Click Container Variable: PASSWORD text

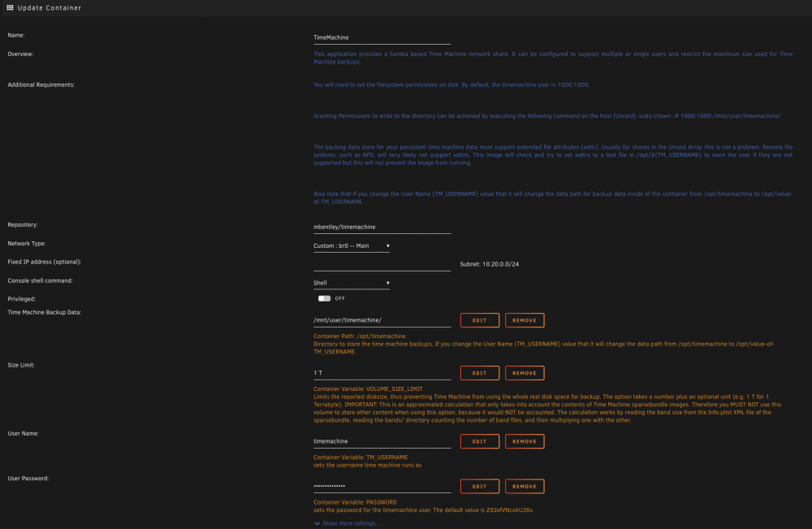tap(355, 502)
